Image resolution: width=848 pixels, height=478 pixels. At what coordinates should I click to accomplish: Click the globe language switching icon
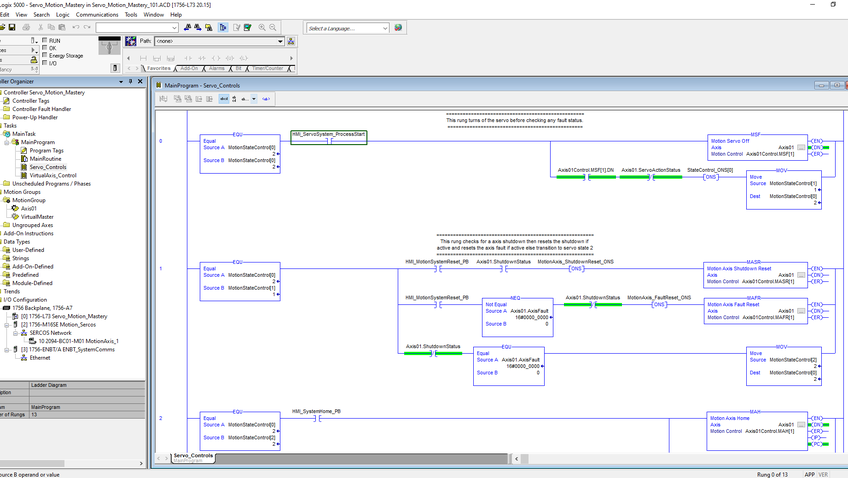click(398, 28)
